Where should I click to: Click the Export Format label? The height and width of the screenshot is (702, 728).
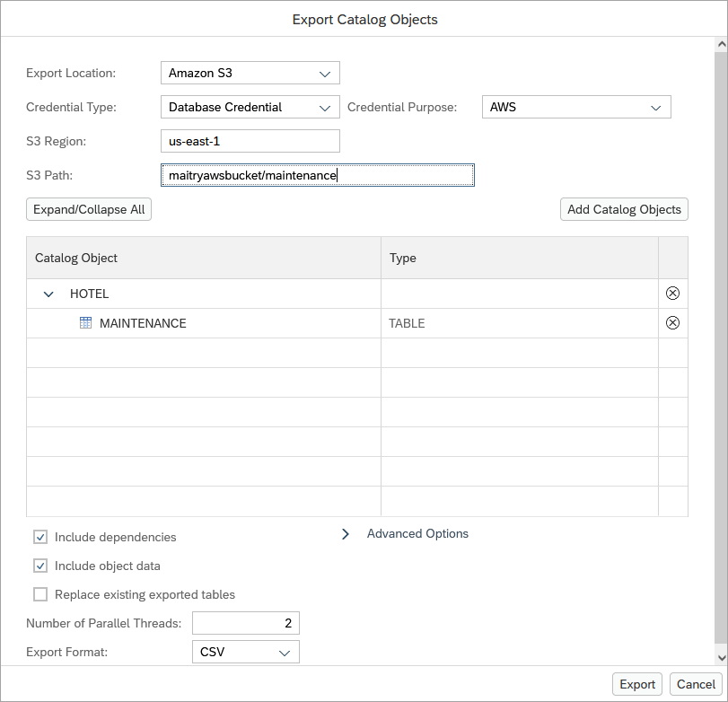click(66, 652)
